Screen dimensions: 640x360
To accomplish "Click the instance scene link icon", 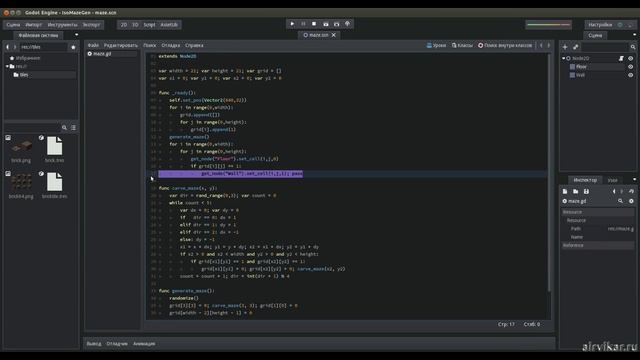I will click(x=576, y=47).
